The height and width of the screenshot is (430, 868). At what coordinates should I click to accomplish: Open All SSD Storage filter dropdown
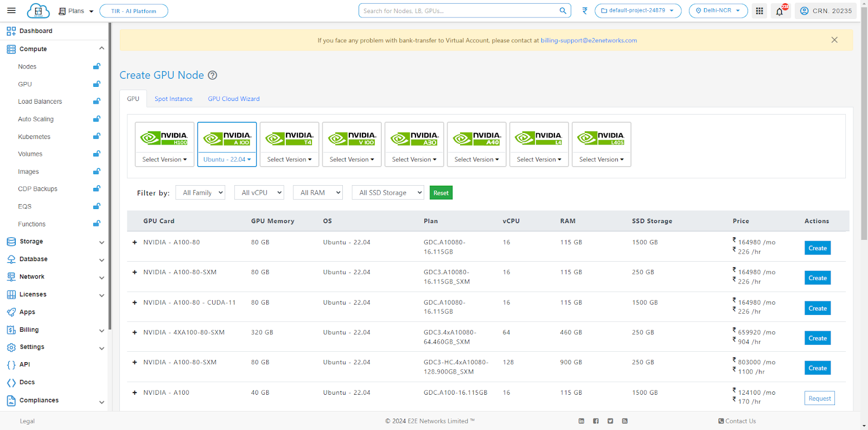pyautogui.click(x=388, y=193)
